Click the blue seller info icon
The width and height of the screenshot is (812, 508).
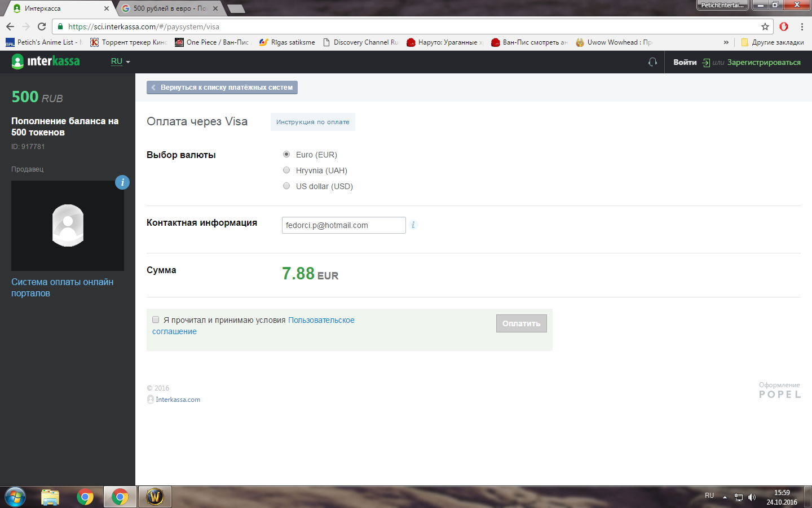(x=122, y=182)
